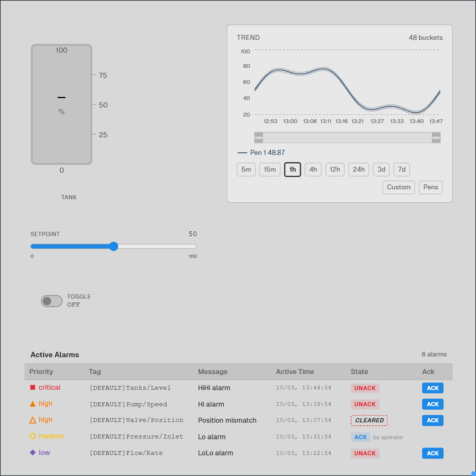
Task: Click the Active Alarms heading
Action: 55,355
